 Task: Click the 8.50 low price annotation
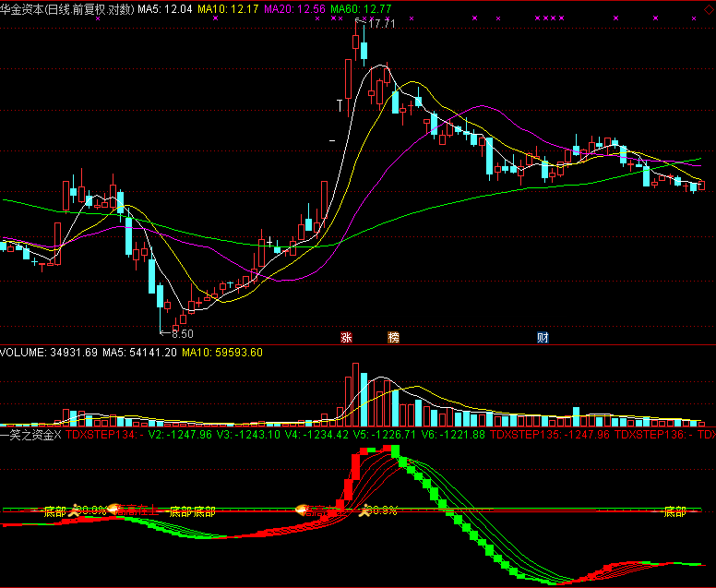click(182, 334)
